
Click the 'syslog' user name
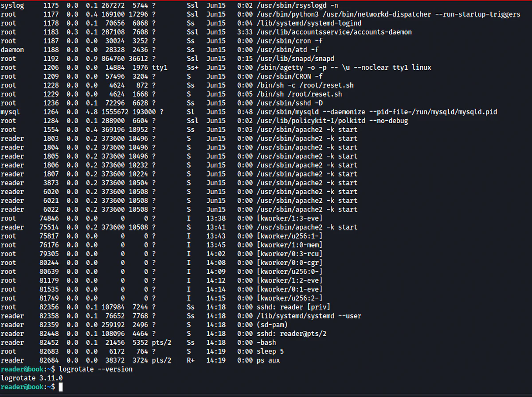click(12, 5)
